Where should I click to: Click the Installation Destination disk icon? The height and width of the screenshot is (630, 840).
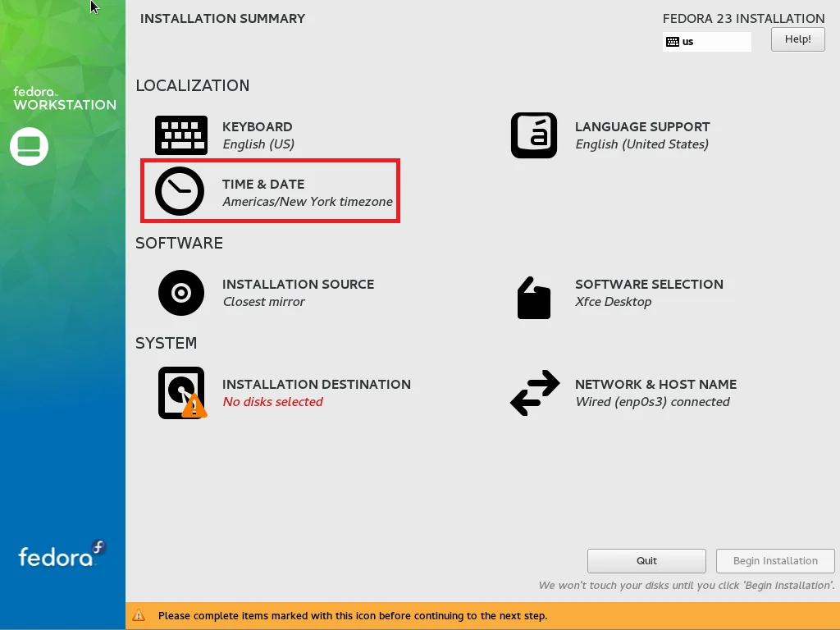[x=182, y=393]
